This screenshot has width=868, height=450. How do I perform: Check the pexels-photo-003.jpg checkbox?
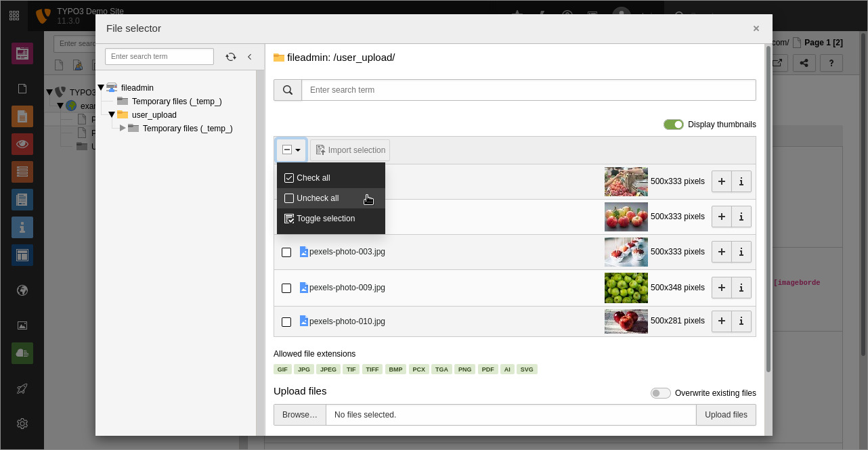tap(286, 252)
